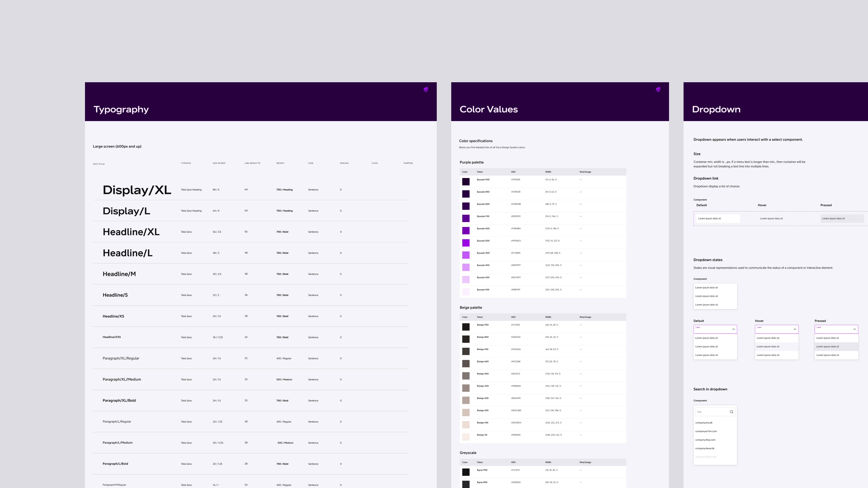Select the $purple-500 color swatch
Image resolution: width=868 pixels, height=488 pixels.
tap(466, 243)
